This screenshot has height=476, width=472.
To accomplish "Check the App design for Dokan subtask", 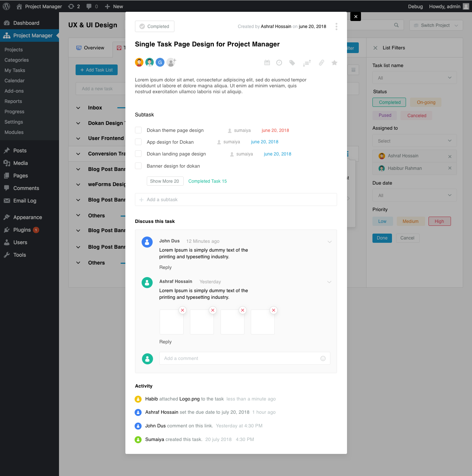I will pyautogui.click(x=138, y=142).
